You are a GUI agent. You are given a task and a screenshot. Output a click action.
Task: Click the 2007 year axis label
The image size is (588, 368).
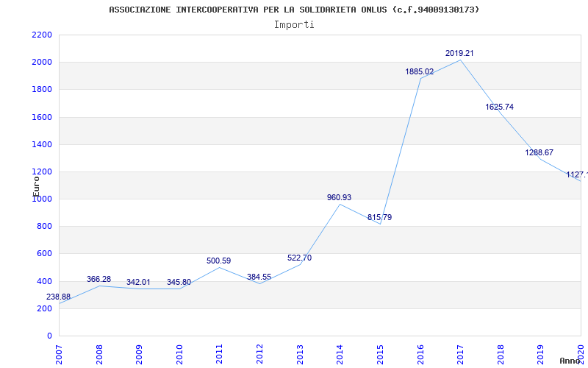point(60,354)
